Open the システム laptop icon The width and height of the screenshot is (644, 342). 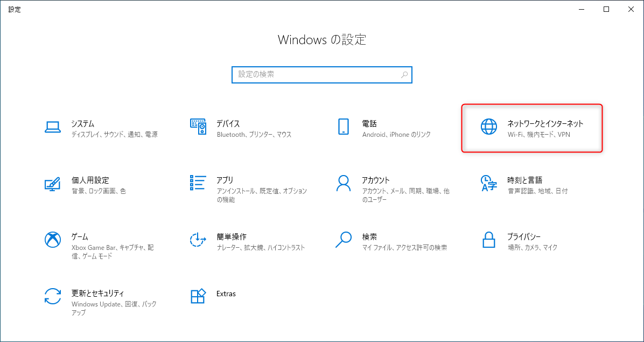pyautogui.click(x=53, y=127)
